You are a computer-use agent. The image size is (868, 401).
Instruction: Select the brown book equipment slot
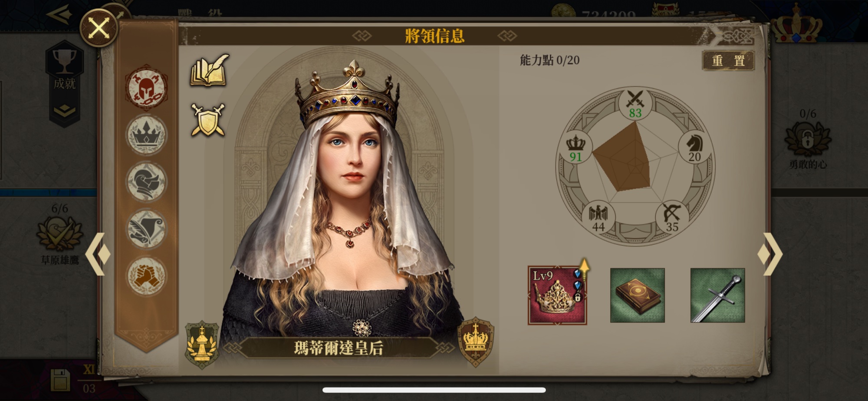638,295
